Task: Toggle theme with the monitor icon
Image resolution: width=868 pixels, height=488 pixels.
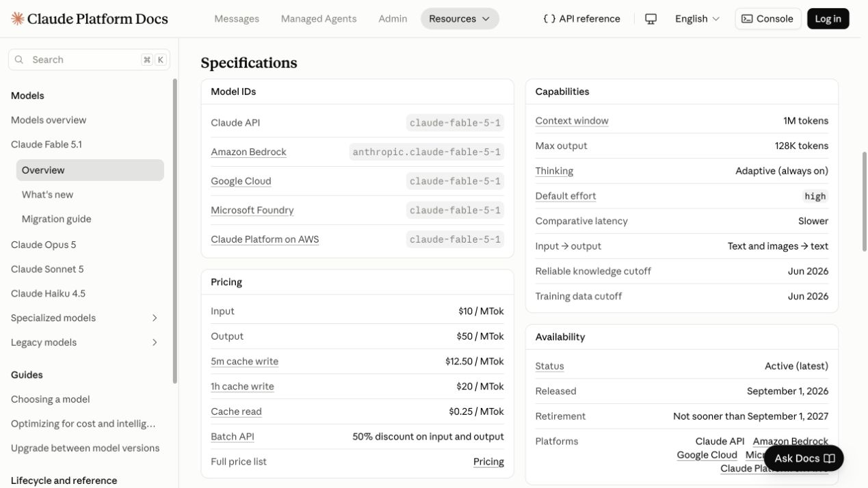Action: (x=650, y=18)
